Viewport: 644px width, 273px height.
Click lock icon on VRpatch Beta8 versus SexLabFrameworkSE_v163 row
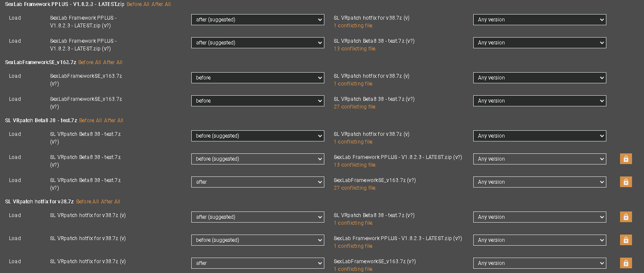[626, 182]
